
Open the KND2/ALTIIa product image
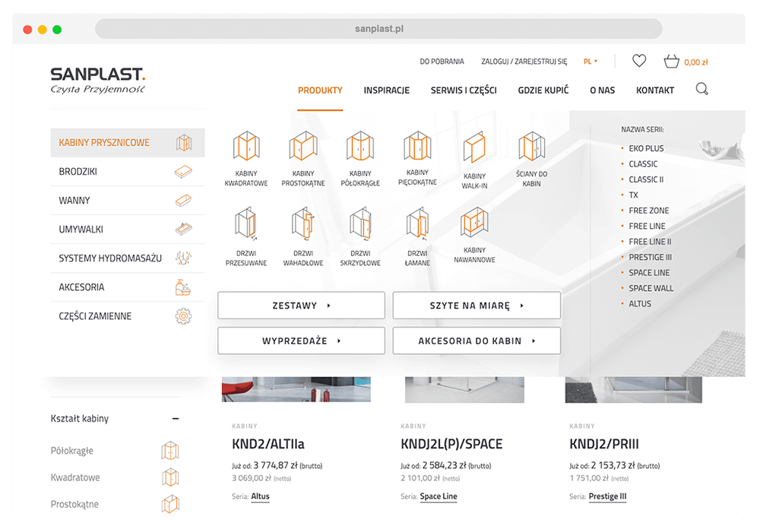point(296,390)
